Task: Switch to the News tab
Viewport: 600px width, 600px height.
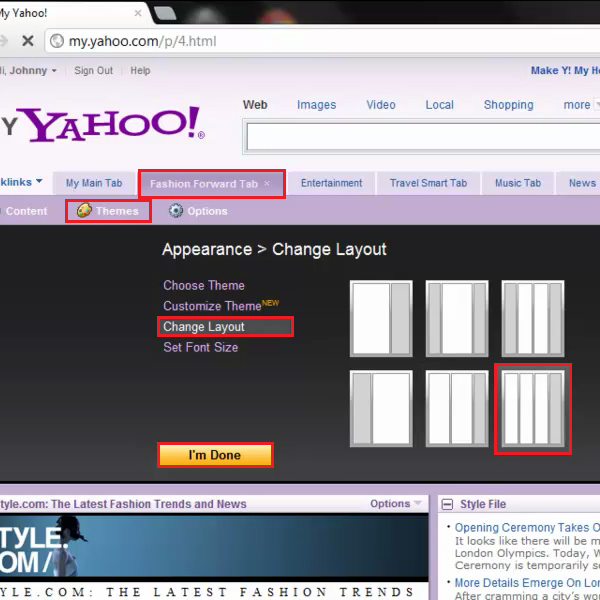Action: coord(582,183)
